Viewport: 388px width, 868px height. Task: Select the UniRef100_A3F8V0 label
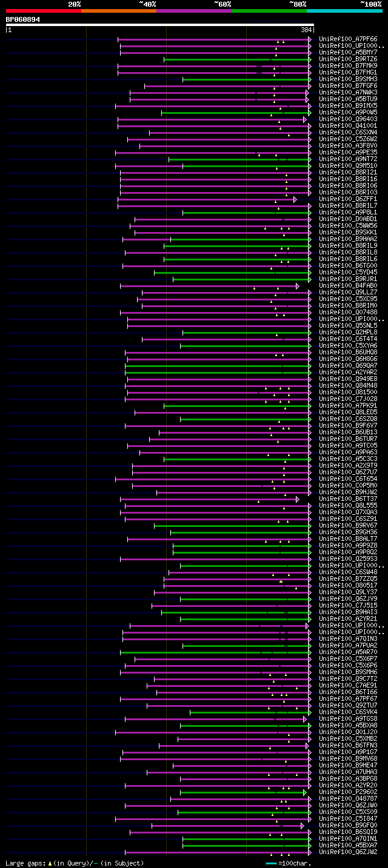point(348,146)
